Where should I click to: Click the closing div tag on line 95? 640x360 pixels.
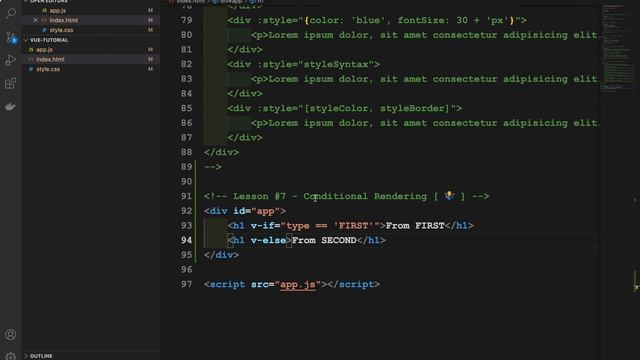pos(221,255)
